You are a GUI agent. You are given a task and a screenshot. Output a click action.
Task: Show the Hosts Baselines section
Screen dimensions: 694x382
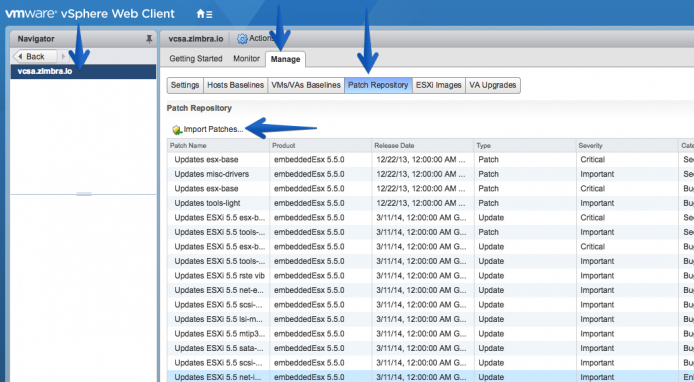pyautogui.click(x=235, y=85)
